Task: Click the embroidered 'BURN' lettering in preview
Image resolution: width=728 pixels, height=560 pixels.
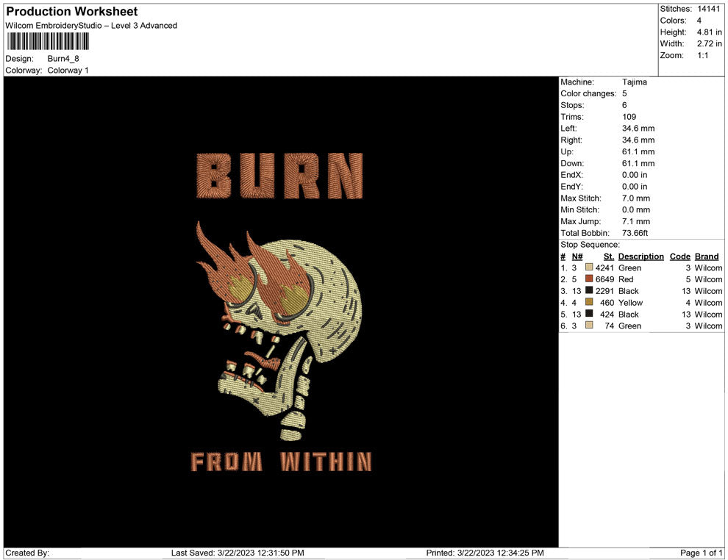Action: [279, 176]
